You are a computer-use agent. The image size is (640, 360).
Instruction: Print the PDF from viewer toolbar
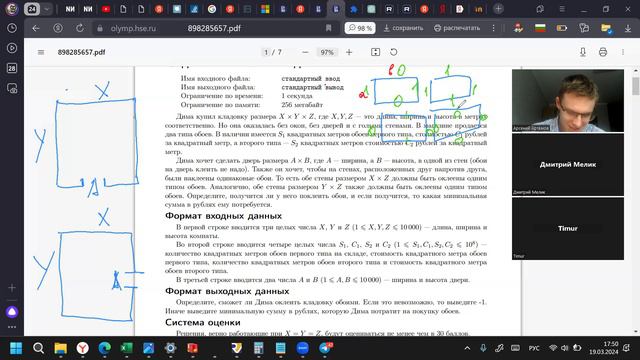[603, 52]
